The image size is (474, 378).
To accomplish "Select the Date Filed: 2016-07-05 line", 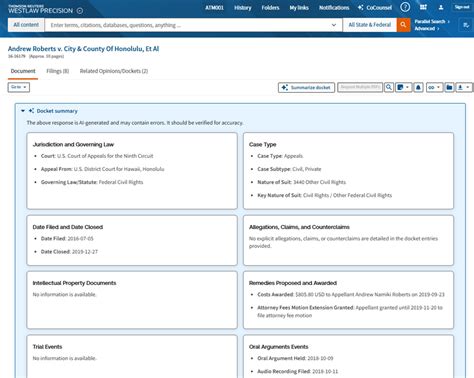I will tap(67, 239).
